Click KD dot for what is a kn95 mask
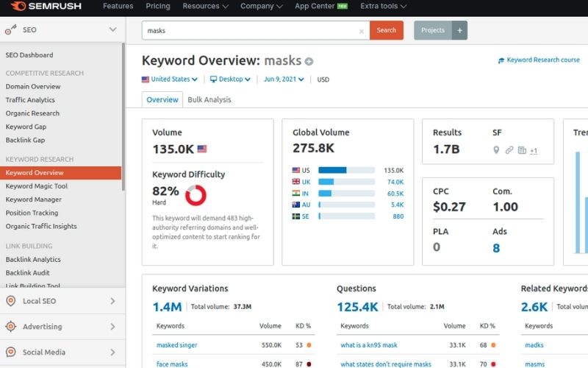The height and width of the screenshot is (368, 588). [493, 345]
